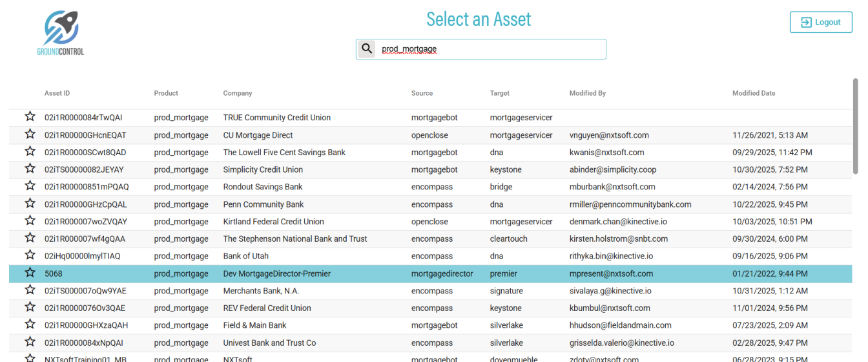Toggle favorite star for Simplicity Credit Union
The width and height of the screenshot is (868, 362).
click(30, 169)
